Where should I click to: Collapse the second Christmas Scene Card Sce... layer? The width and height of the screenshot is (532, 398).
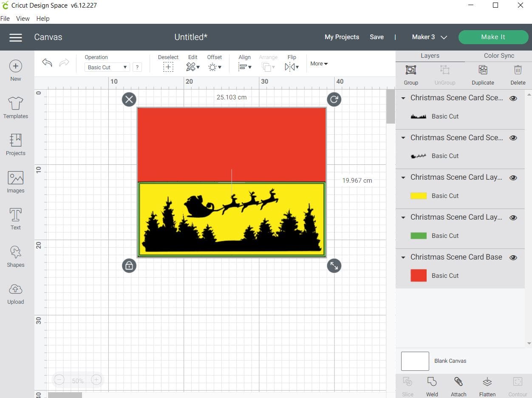pyautogui.click(x=403, y=138)
